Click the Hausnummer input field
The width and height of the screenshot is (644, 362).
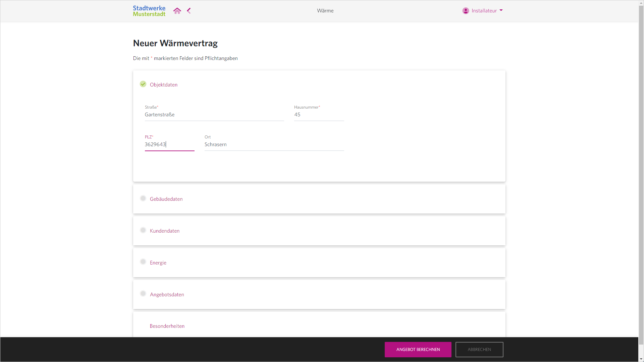point(319,115)
